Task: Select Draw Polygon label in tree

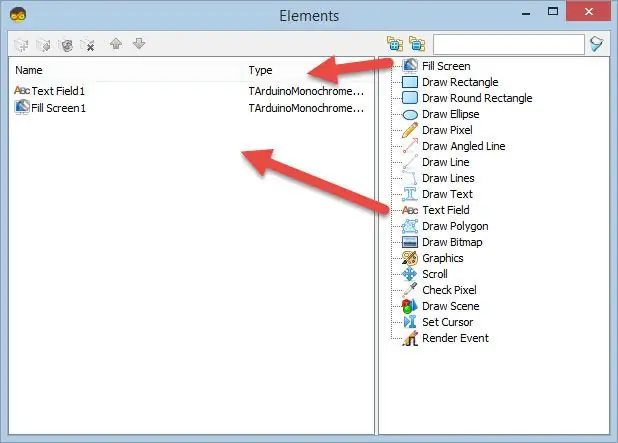Action: pos(455,226)
